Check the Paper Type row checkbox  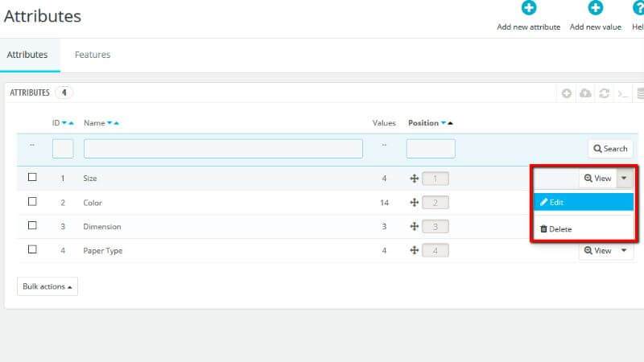point(32,249)
